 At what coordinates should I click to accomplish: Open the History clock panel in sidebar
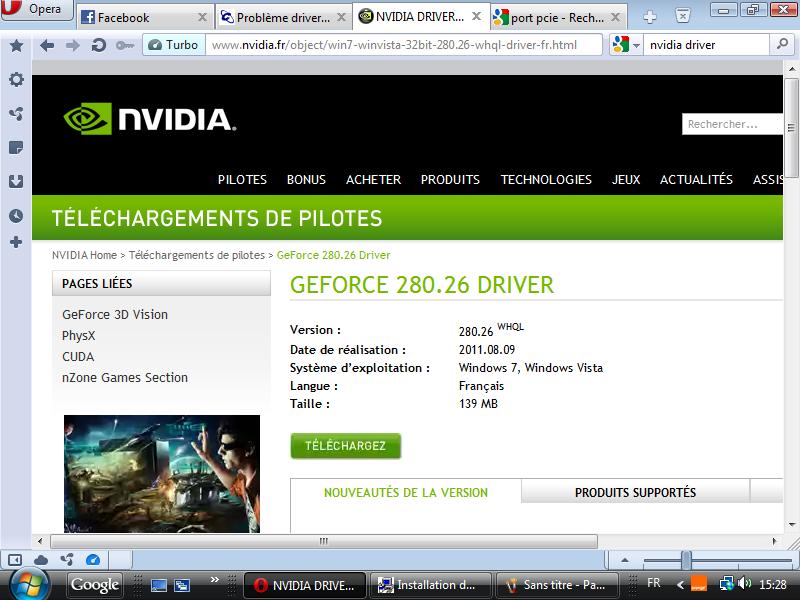[16, 216]
